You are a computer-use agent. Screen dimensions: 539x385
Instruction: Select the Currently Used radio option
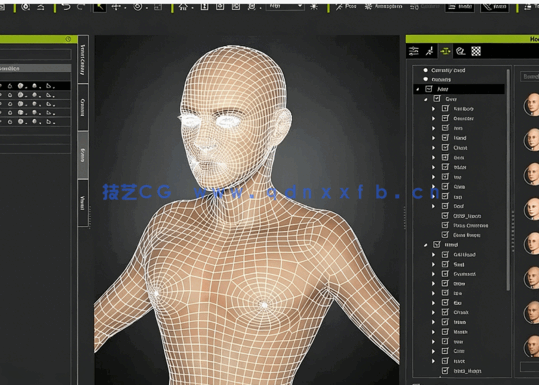pyautogui.click(x=426, y=70)
